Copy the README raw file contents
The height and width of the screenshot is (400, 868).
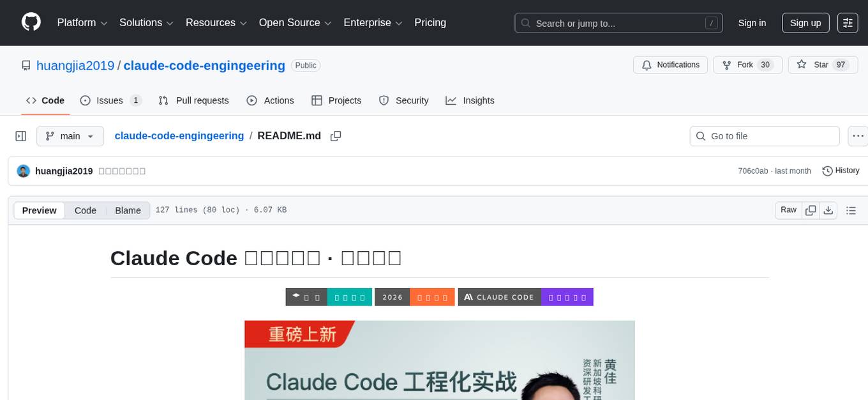811,210
